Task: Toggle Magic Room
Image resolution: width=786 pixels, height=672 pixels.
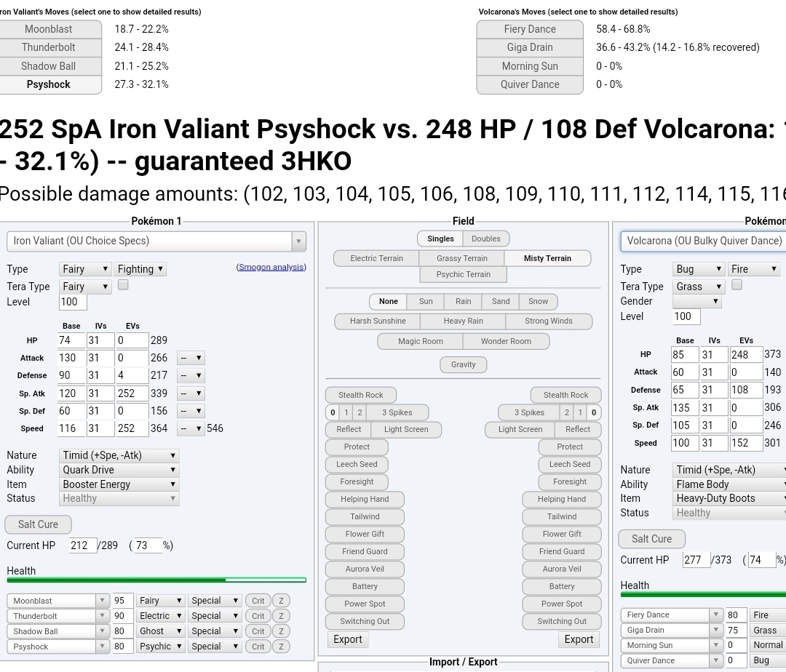Action: [x=421, y=342]
